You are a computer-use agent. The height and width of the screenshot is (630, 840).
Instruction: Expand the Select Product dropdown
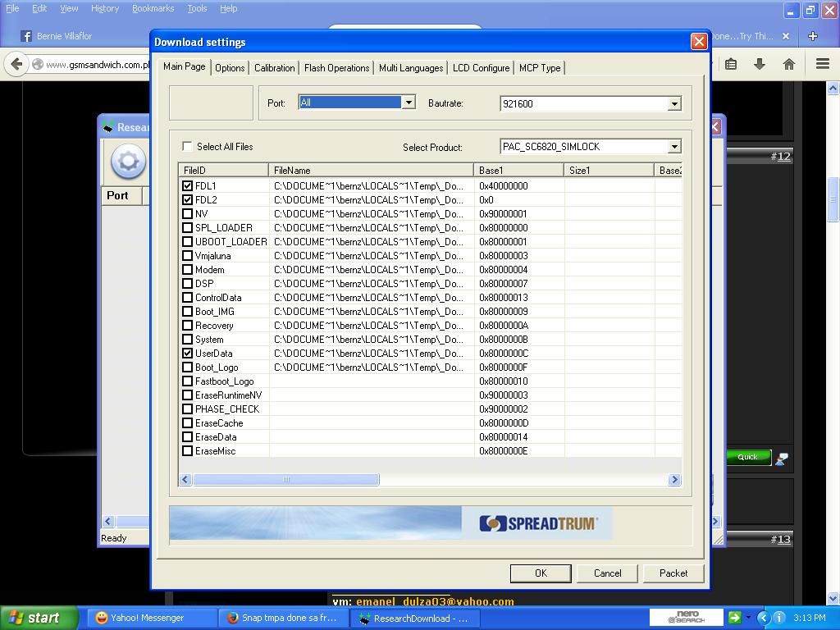pyautogui.click(x=673, y=147)
